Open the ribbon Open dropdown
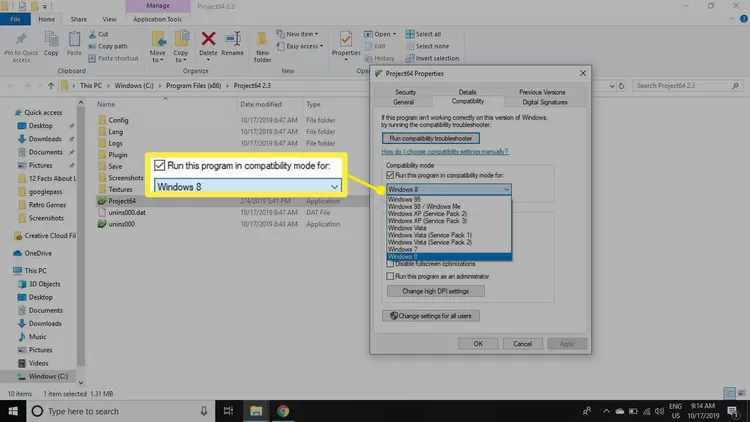 (x=380, y=34)
